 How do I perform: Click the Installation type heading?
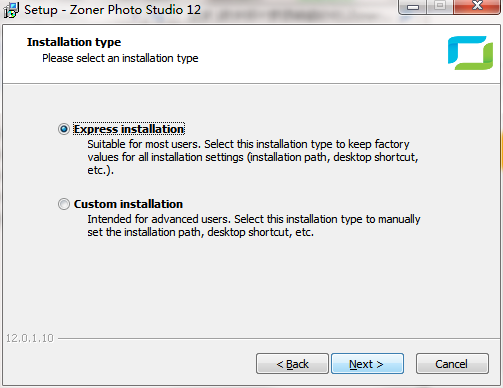(x=74, y=42)
